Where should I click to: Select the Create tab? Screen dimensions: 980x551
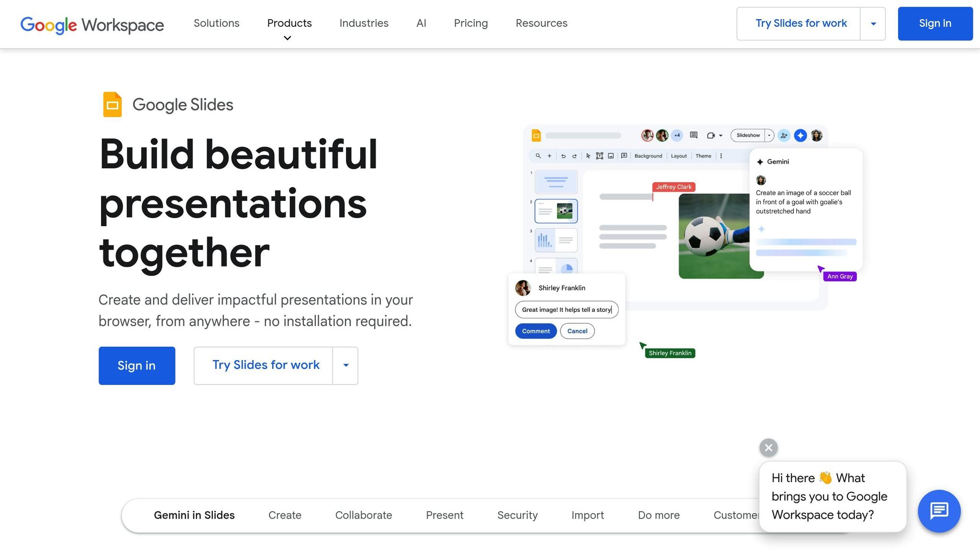coord(285,515)
